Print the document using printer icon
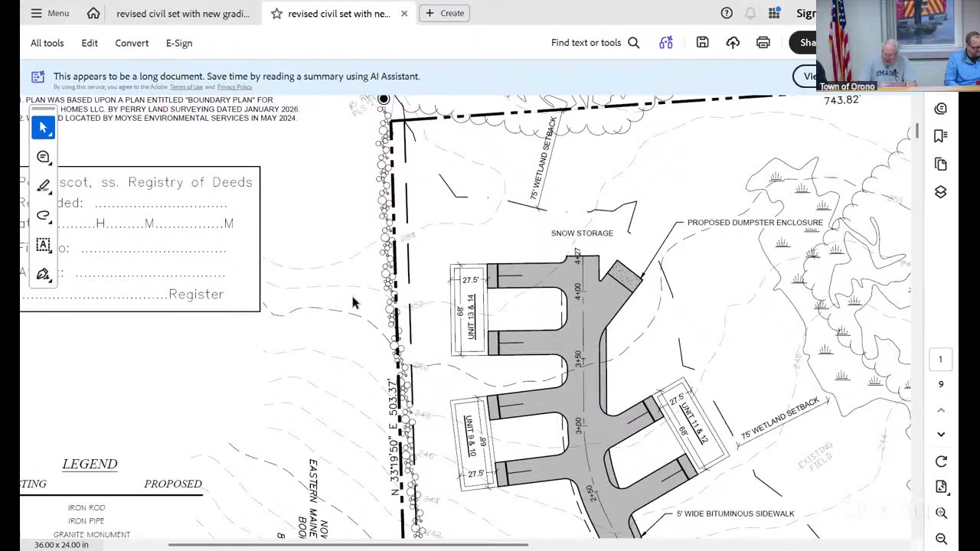This screenshot has height=551, width=980. [763, 43]
